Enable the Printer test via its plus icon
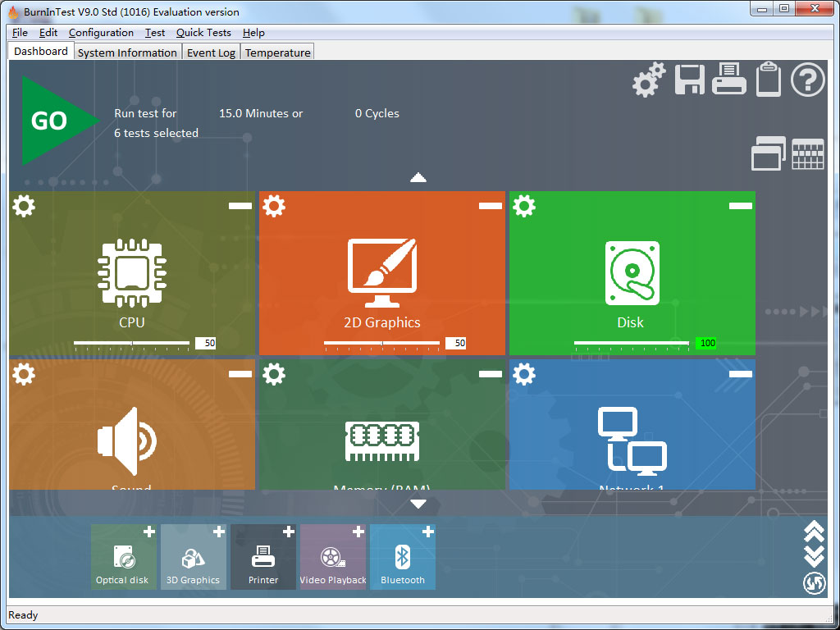 coord(288,531)
